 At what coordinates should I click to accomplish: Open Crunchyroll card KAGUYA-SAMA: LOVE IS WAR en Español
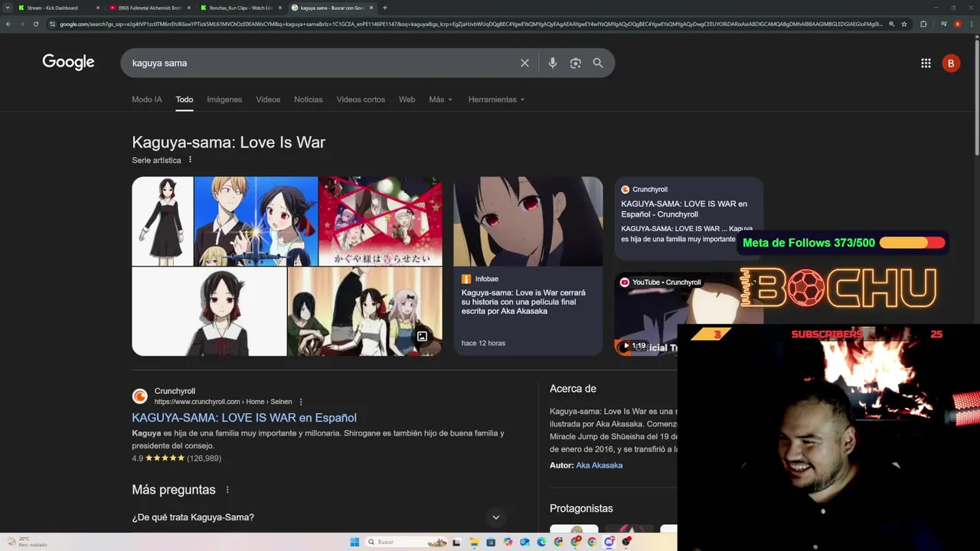coord(688,219)
